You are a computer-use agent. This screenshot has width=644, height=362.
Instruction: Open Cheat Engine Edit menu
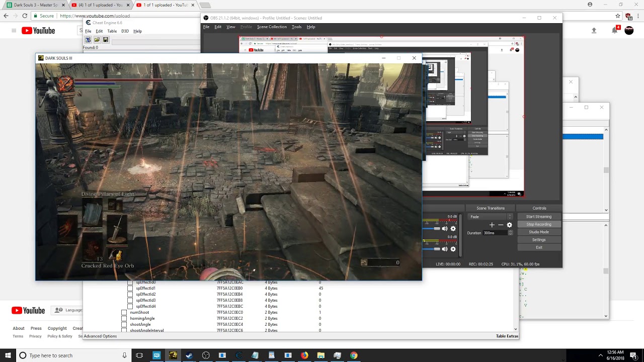(99, 31)
